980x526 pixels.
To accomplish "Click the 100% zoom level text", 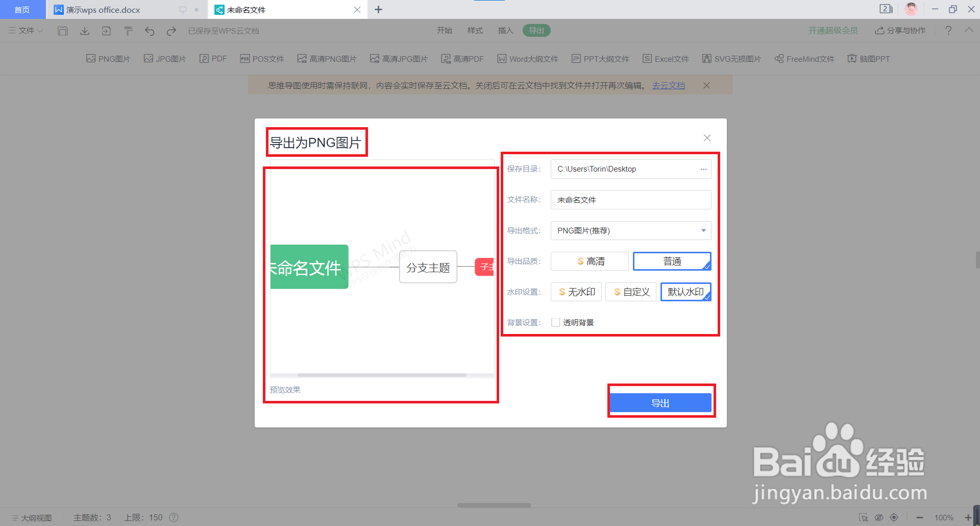I will 944,517.
